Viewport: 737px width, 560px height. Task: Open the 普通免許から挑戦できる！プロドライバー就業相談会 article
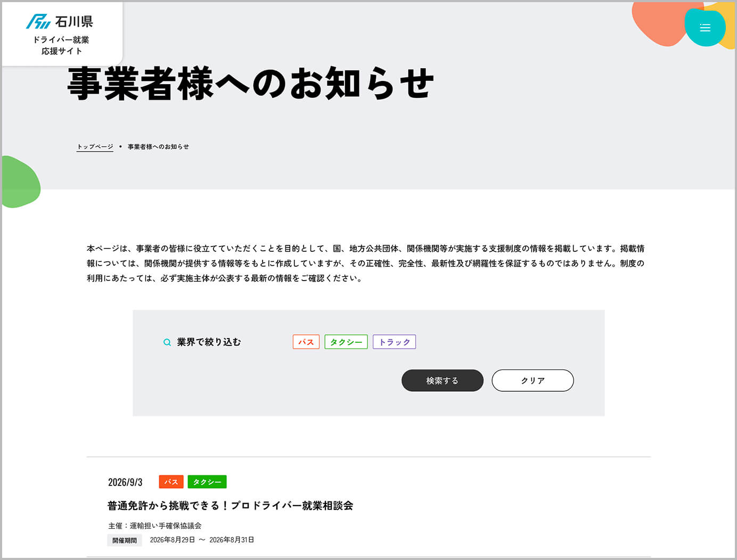231,506
